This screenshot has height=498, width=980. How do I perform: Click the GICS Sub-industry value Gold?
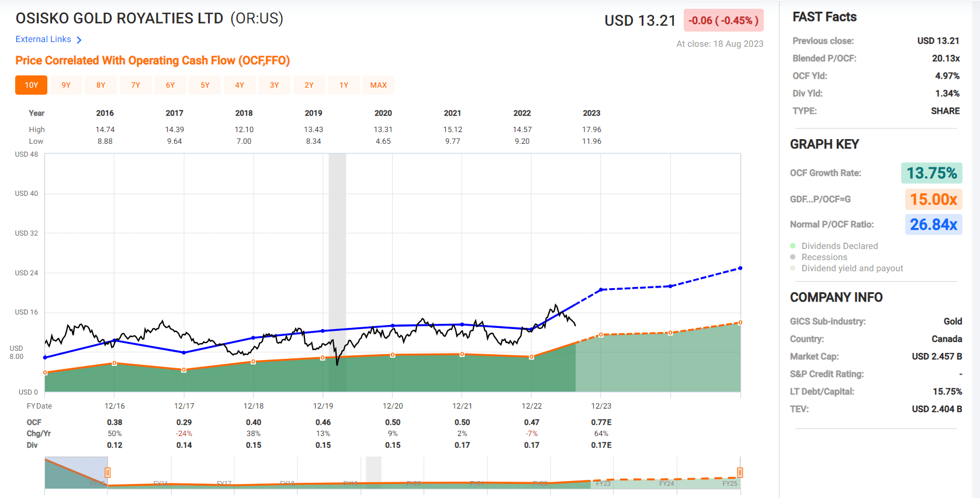click(953, 321)
